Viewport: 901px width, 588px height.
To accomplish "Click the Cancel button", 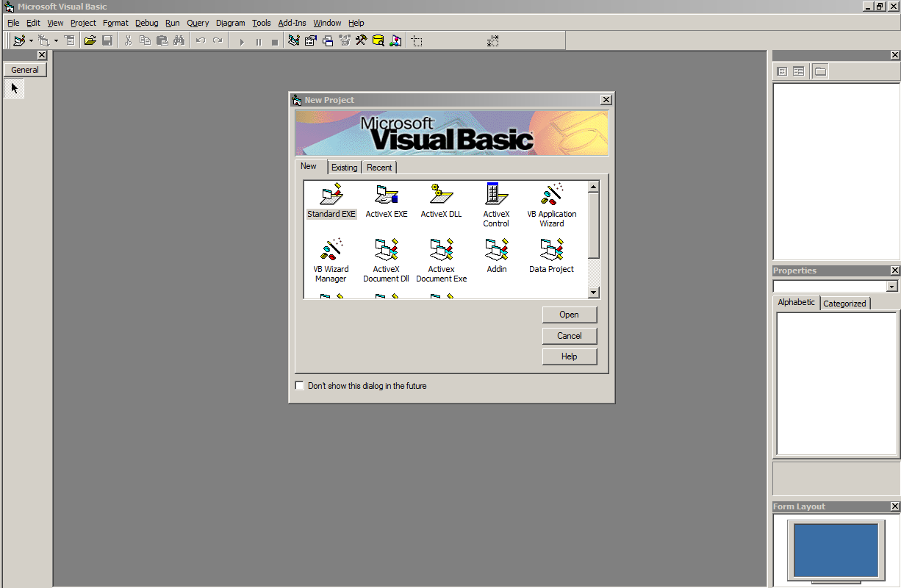I will tap(570, 336).
